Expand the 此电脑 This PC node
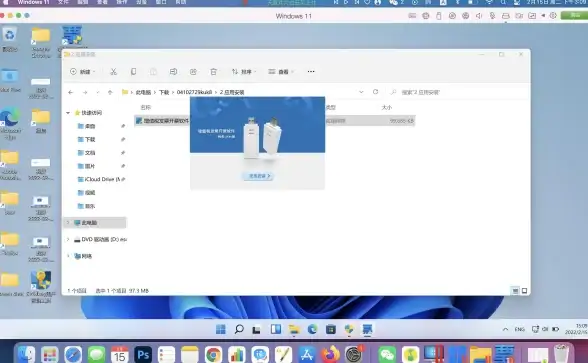The image size is (588, 363). 68,223
